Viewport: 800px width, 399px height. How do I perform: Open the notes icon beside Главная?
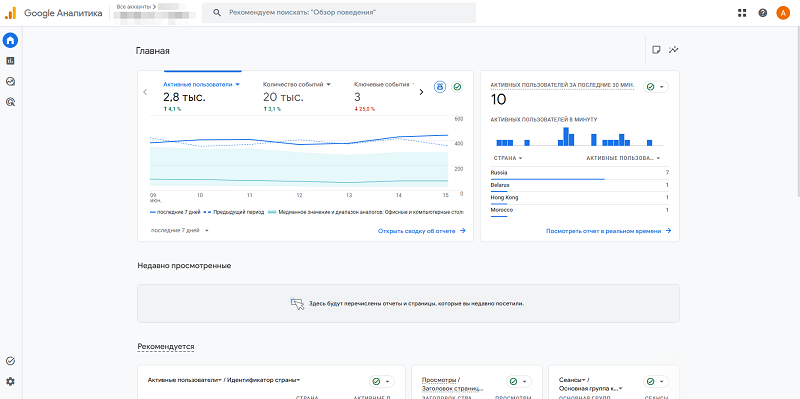point(657,50)
